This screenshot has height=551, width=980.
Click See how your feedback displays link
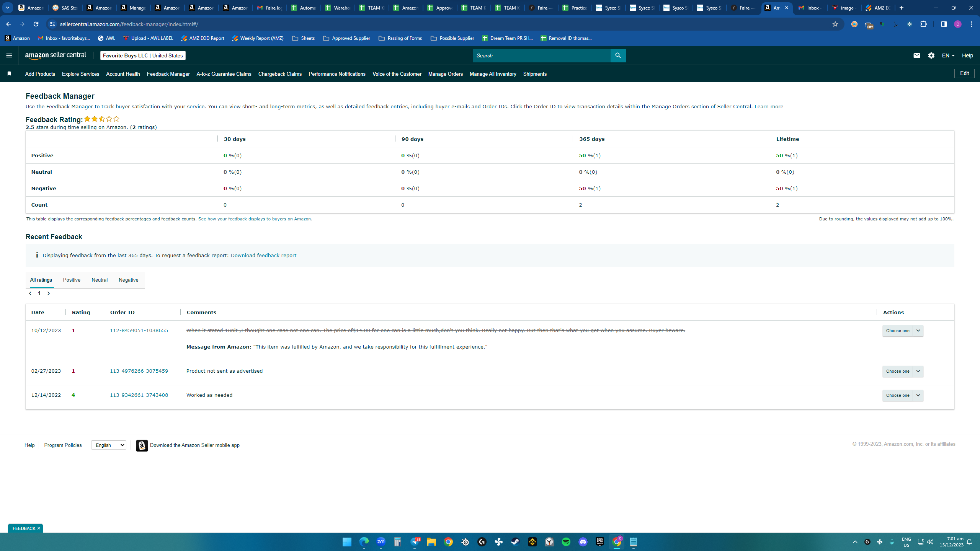tap(255, 219)
